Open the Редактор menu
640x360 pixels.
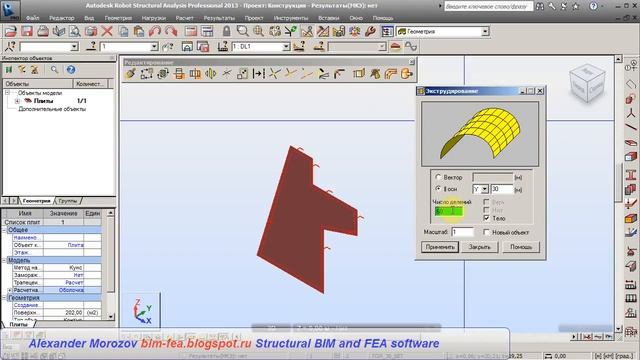tap(62, 18)
